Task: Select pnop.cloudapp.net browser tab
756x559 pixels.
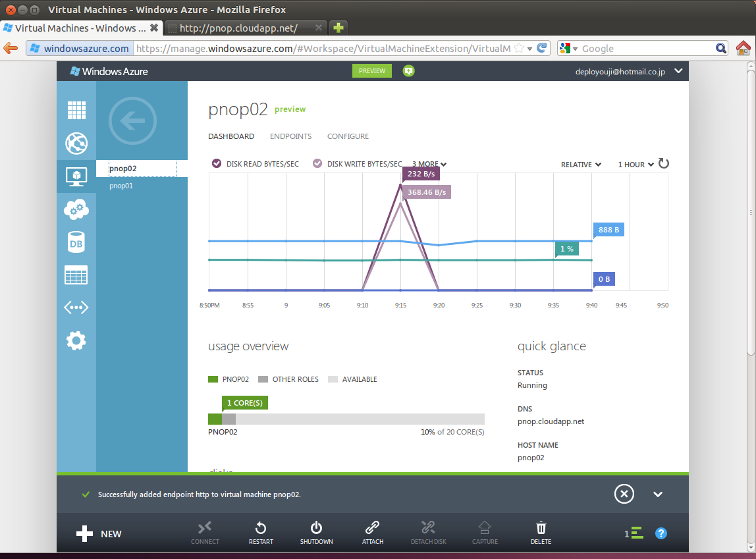Action: (x=246, y=28)
